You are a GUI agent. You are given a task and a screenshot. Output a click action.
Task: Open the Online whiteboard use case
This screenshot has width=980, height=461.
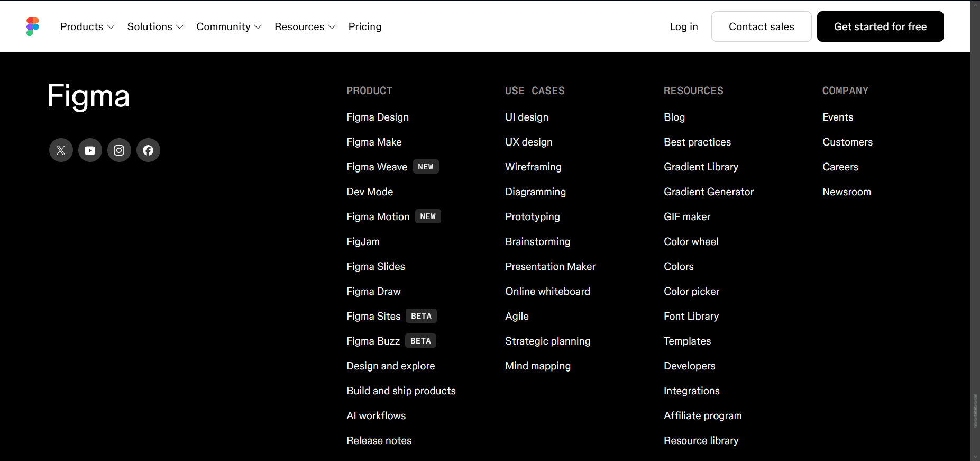(547, 291)
